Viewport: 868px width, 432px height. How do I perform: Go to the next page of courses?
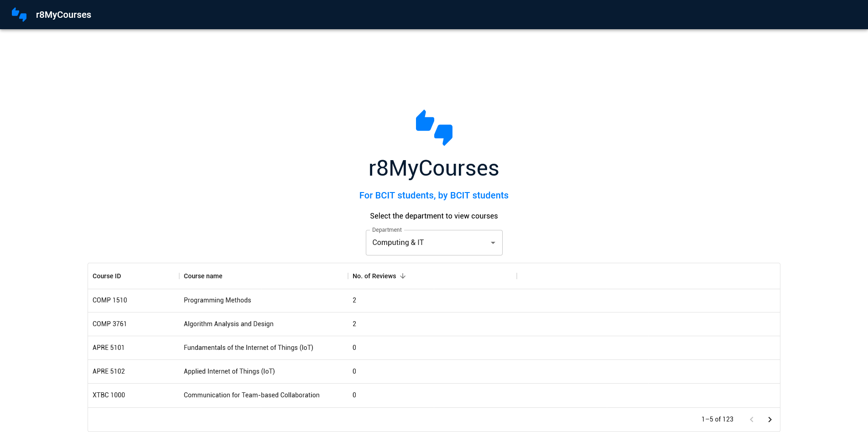click(x=770, y=420)
